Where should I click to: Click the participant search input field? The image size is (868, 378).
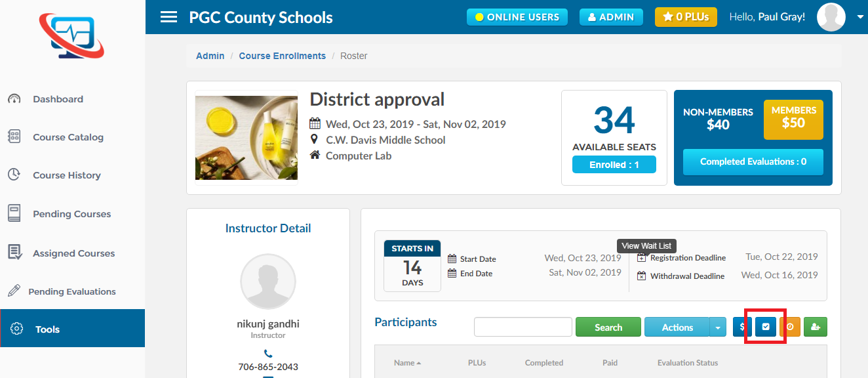point(523,327)
